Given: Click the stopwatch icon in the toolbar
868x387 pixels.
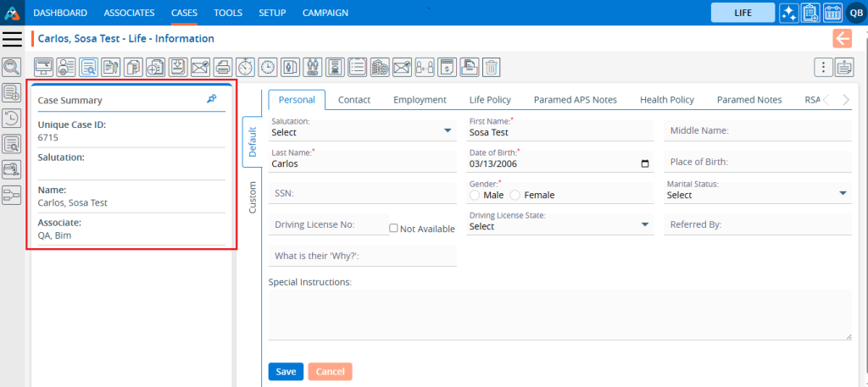Looking at the screenshot, I should [x=245, y=67].
